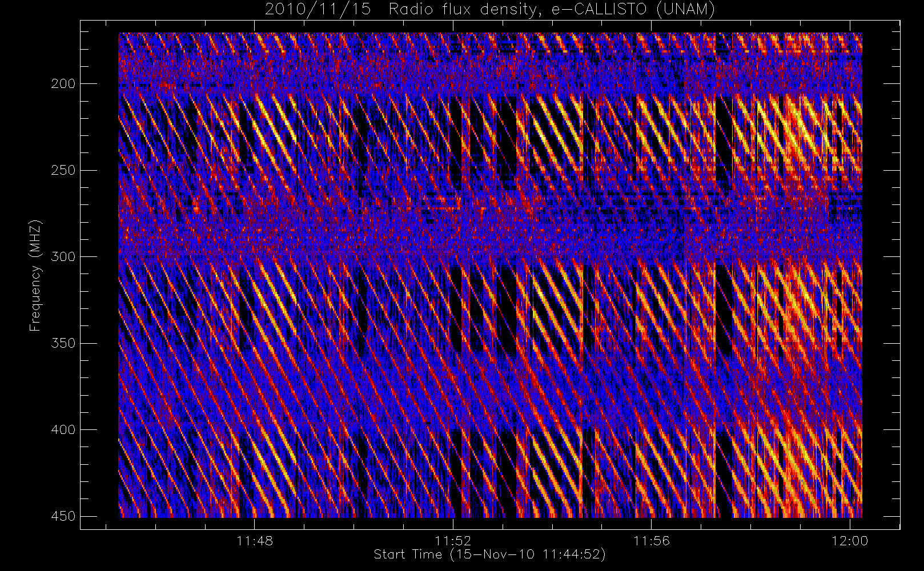Click the 'Frequency (MHZ)' y-axis label
Viewport: 924px width, 571px height.
[x=35, y=275]
